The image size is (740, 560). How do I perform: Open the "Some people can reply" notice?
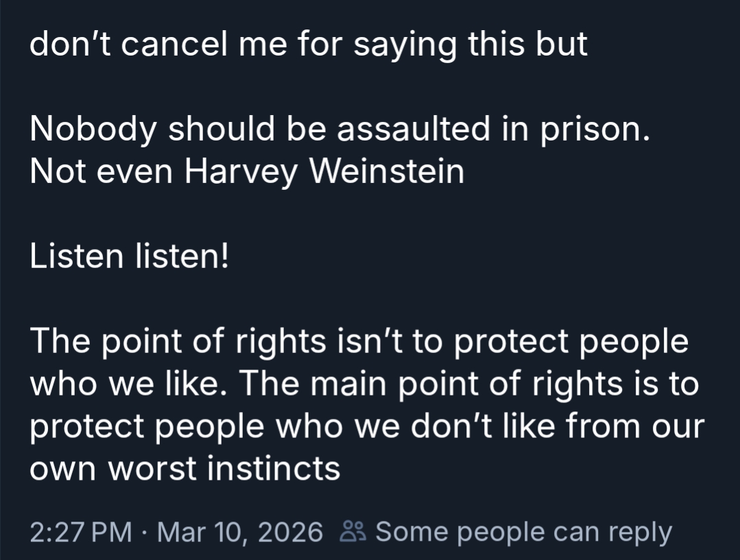point(523,532)
